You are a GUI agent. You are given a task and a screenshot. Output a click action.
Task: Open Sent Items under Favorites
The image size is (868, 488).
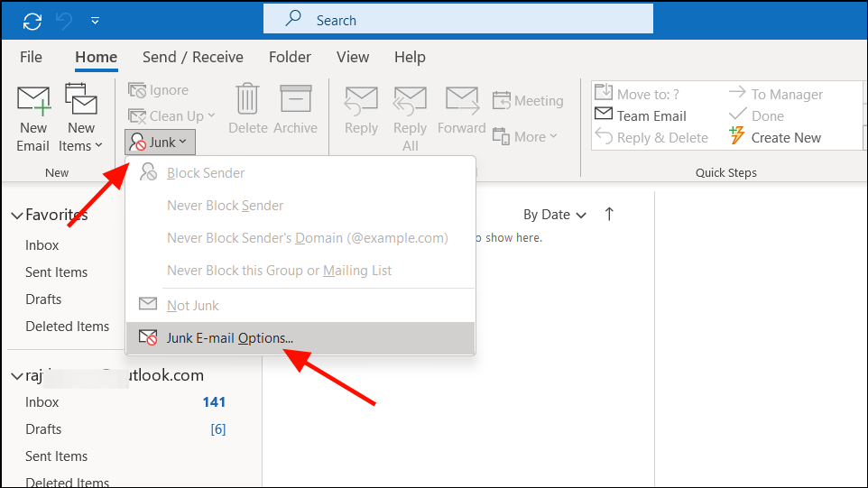click(57, 272)
